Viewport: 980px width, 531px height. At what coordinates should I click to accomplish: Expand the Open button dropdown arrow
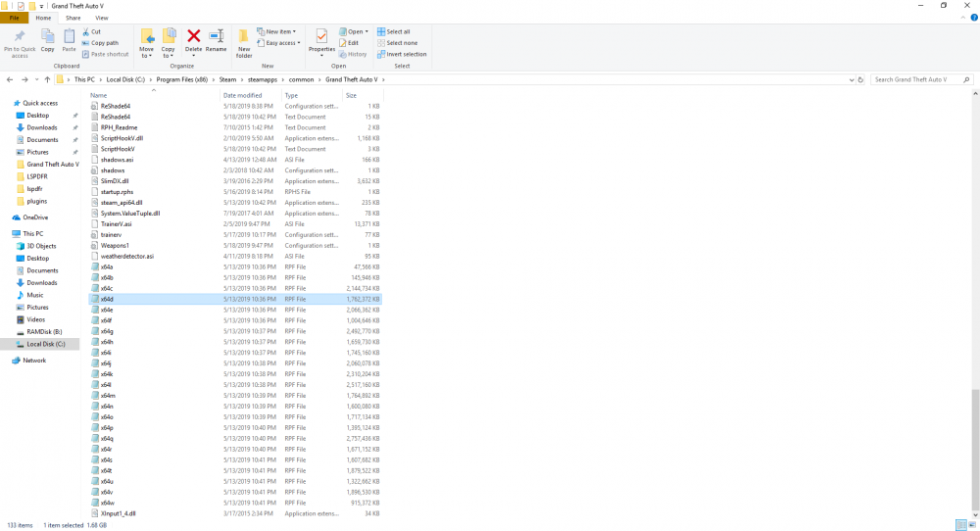(x=367, y=32)
